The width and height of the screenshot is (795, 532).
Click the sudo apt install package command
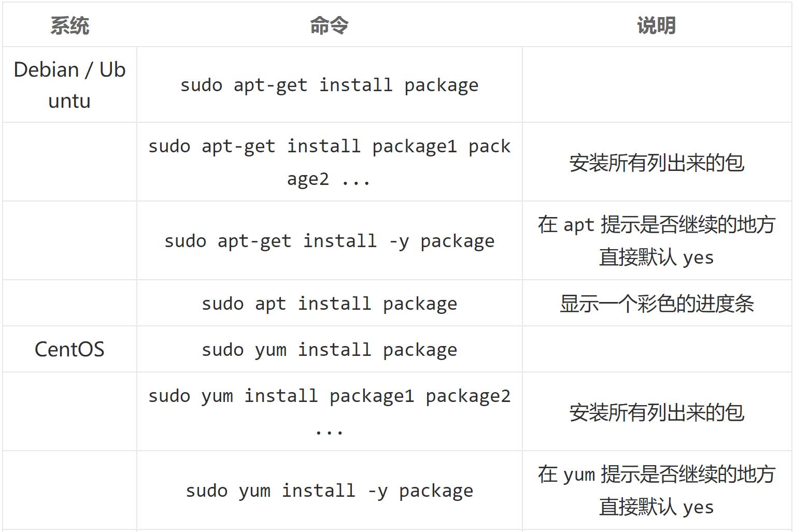click(x=329, y=304)
